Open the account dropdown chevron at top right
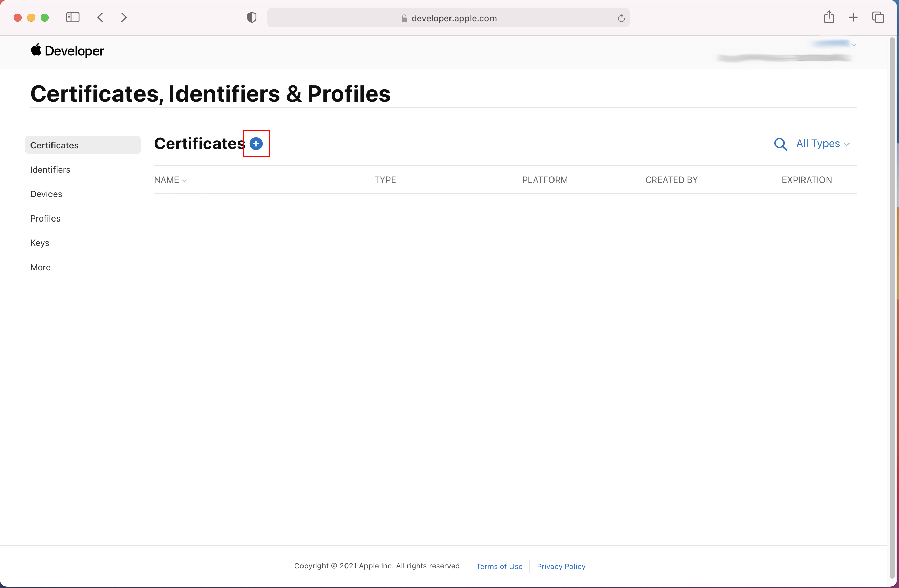 pyautogui.click(x=854, y=45)
